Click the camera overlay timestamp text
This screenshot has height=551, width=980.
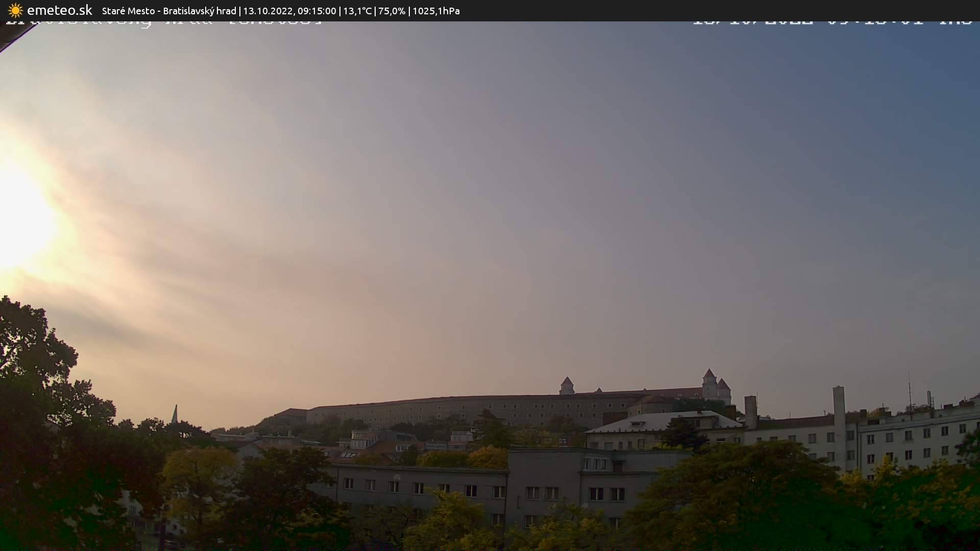(x=832, y=22)
